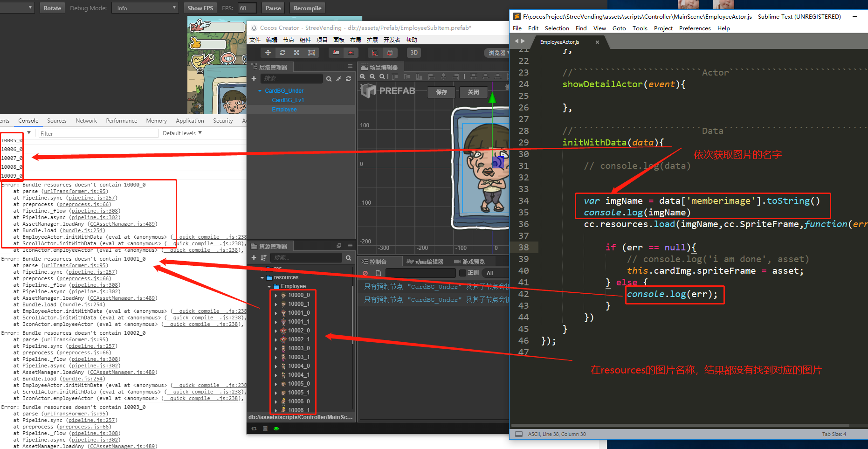The height and width of the screenshot is (449, 868).
Task: Open the urlTransformer.js:95 link
Action: [76, 192]
